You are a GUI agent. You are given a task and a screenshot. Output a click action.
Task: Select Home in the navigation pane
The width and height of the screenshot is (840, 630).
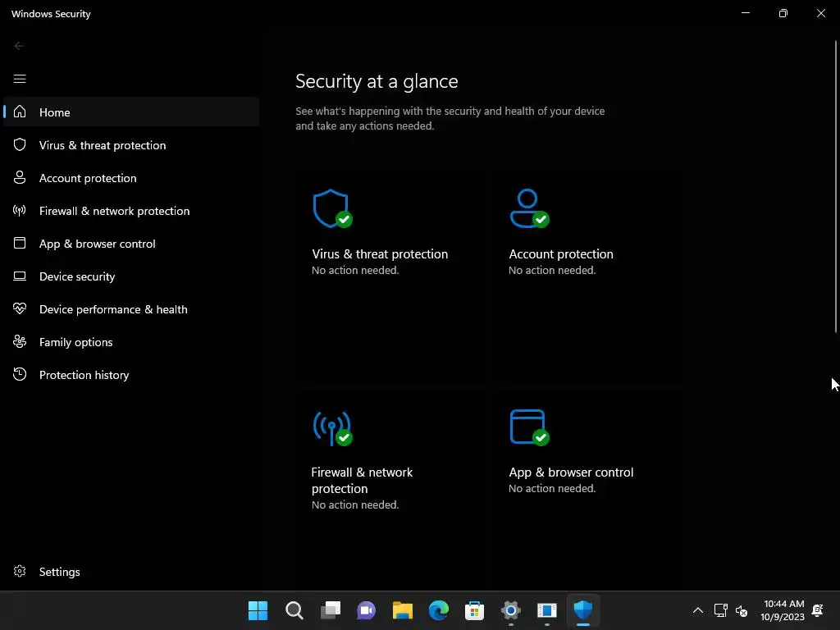[131, 112]
